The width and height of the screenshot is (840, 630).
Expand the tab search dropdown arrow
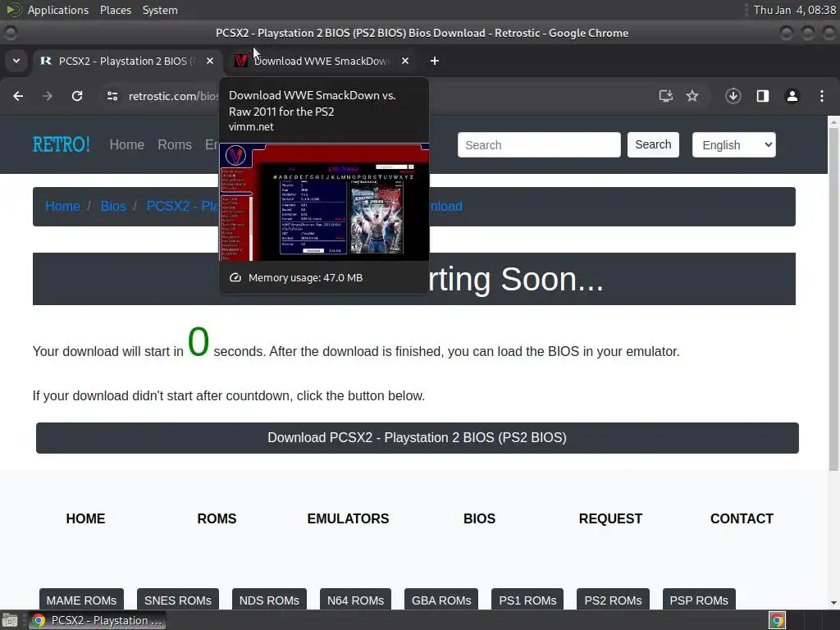pos(16,61)
